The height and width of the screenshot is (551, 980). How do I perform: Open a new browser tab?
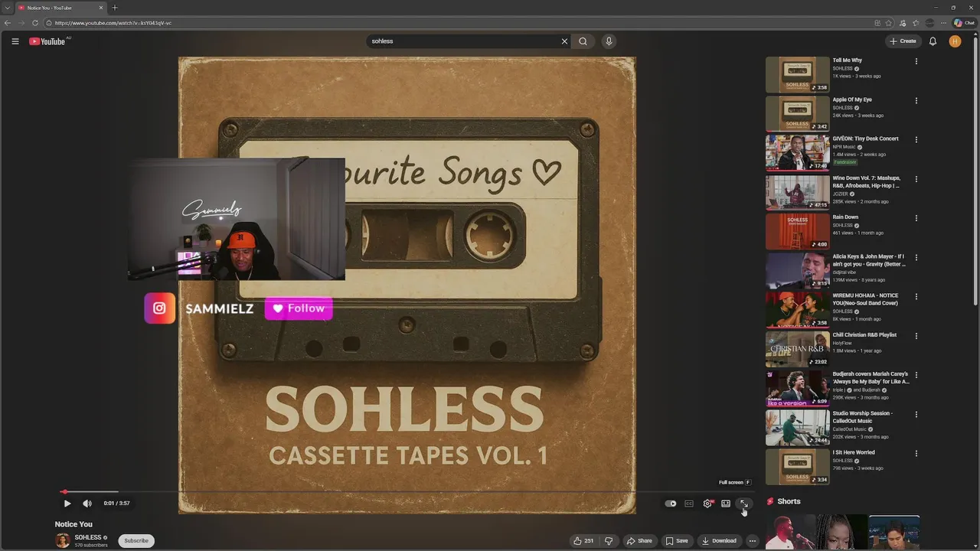coord(115,8)
